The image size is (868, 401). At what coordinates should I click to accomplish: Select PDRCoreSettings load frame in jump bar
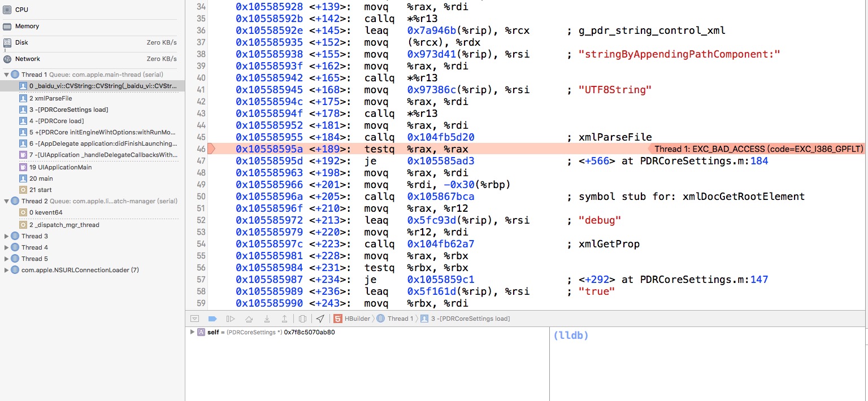point(465,319)
